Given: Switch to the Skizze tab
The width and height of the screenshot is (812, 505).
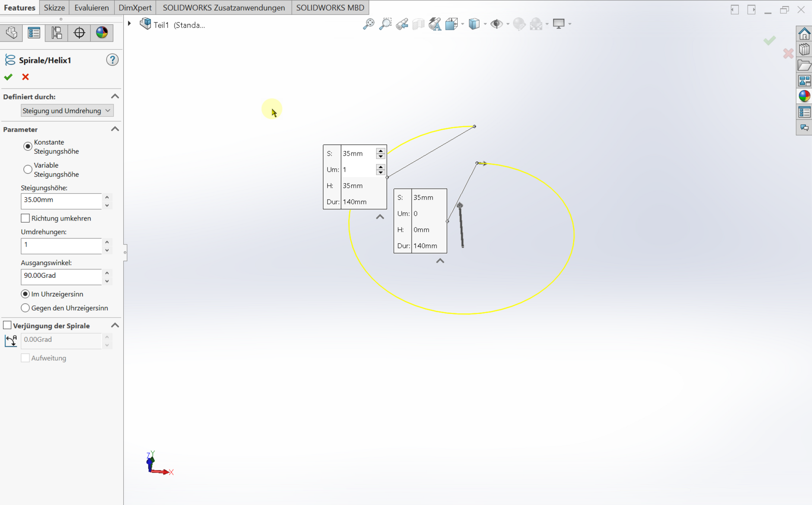Looking at the screenshot, I should tap(54, 8).
